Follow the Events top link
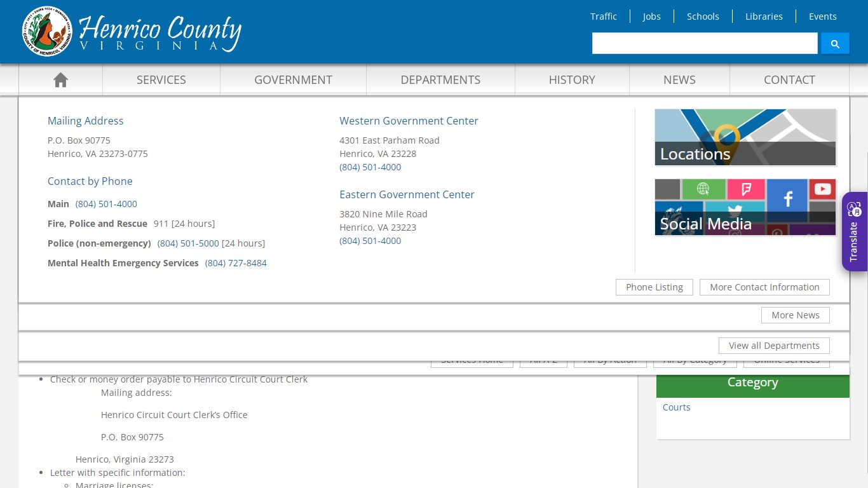 click(822, 17)
